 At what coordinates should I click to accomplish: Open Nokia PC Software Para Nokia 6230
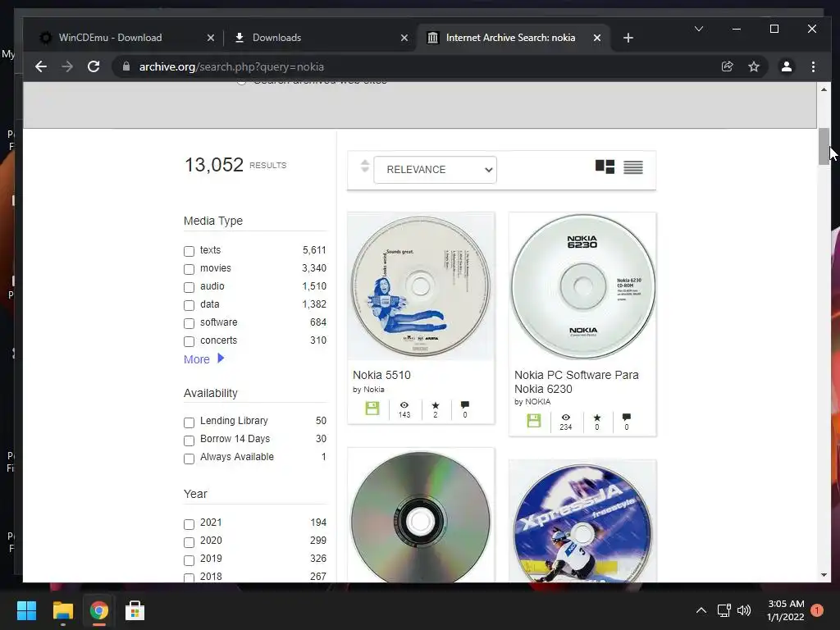coord(577,382)
